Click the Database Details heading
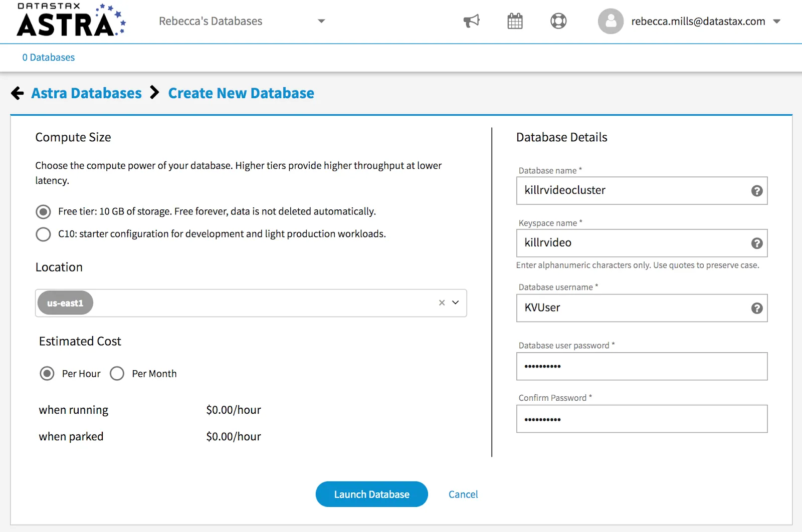 (562, 137)
